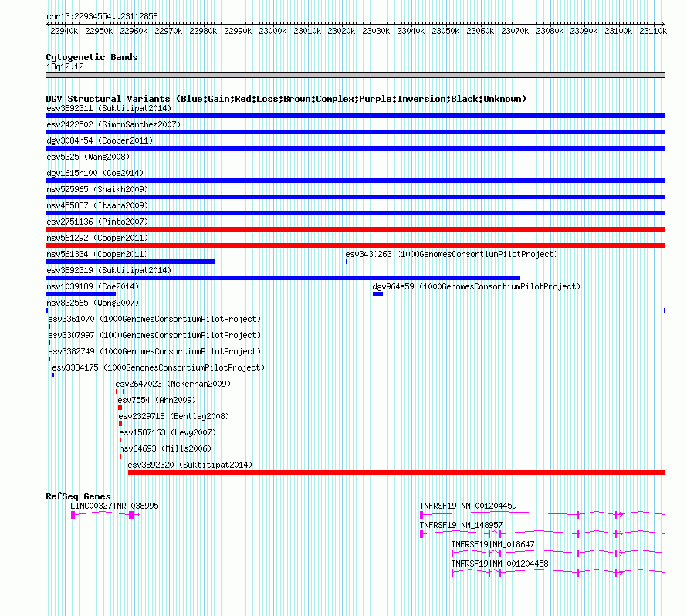687x616 pixels.
Task: Select the esv1587163 (Levy2007) variant label
Action: tap(168, 432)
